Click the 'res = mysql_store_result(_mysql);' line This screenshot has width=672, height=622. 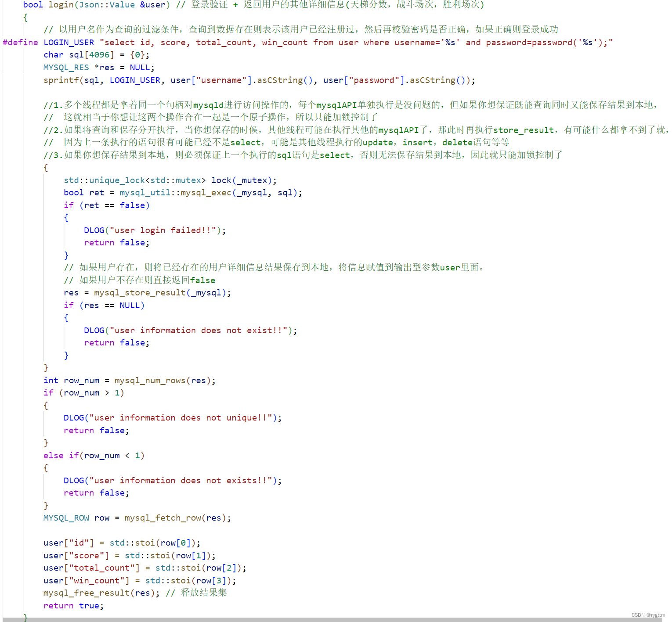coord(148,293)
